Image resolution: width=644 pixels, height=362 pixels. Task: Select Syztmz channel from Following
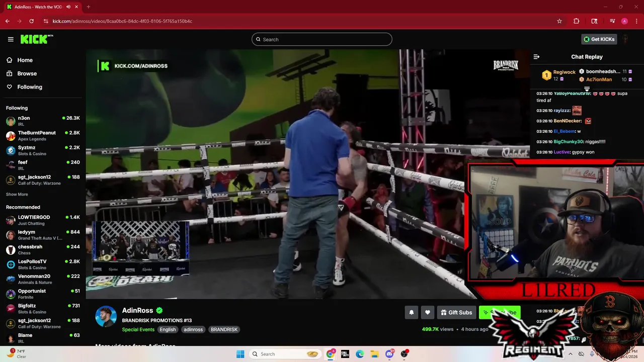(x=43, y=150)
